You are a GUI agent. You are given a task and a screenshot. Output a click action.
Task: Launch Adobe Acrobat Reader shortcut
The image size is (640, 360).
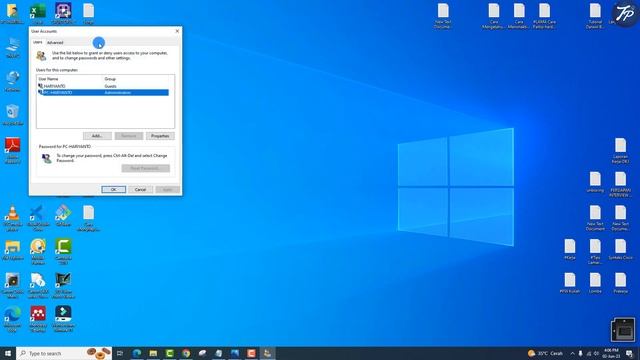13,151
